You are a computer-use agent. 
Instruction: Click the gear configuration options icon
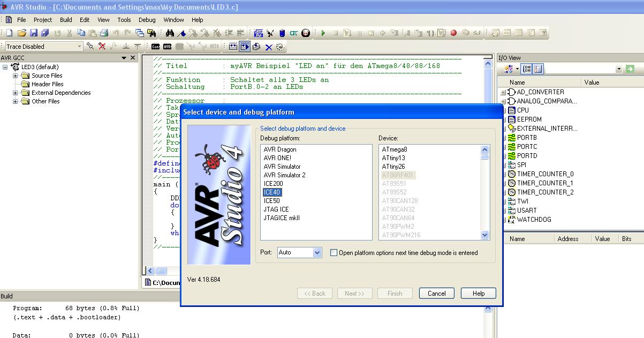click(x=280, y=47)
